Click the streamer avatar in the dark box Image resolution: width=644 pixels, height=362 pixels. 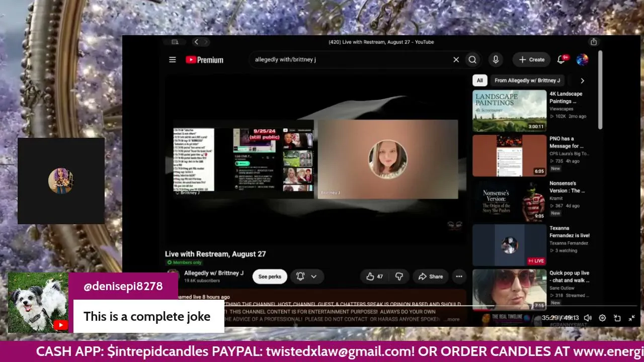coord(61,181)
